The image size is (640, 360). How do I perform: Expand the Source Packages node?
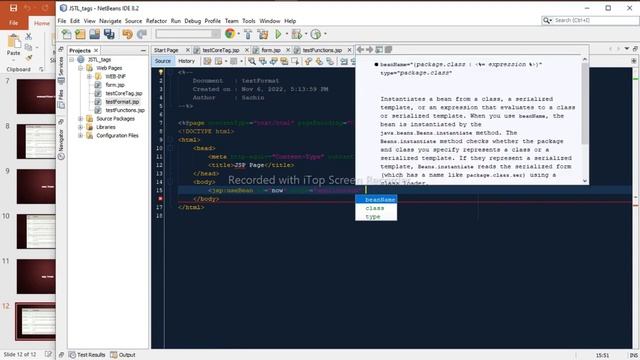point(80,119)
